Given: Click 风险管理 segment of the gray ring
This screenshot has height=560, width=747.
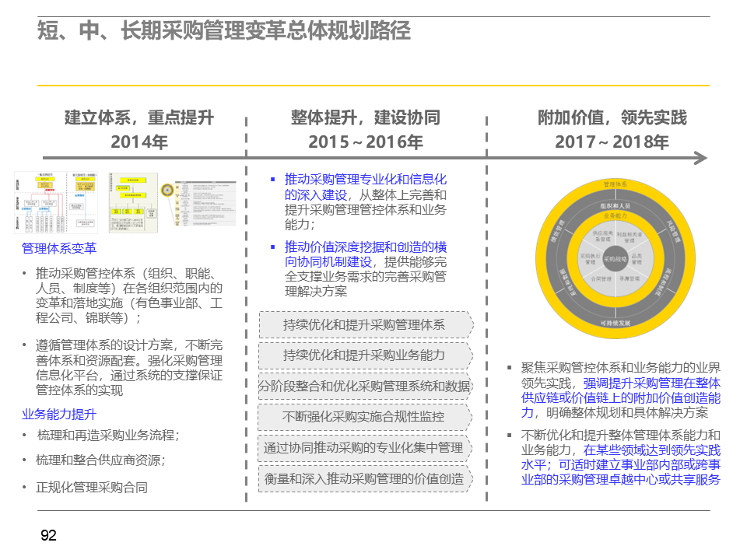Looking at the screenshot, I should pyautogui.click(x=674, y=232).
